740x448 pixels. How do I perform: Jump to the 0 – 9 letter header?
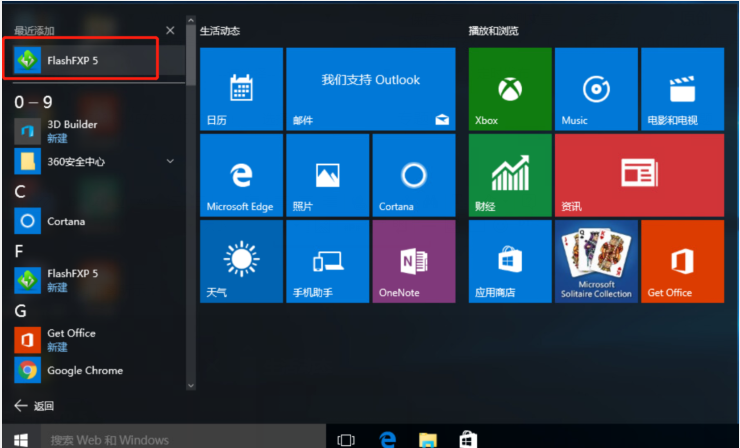pos(34,102)
